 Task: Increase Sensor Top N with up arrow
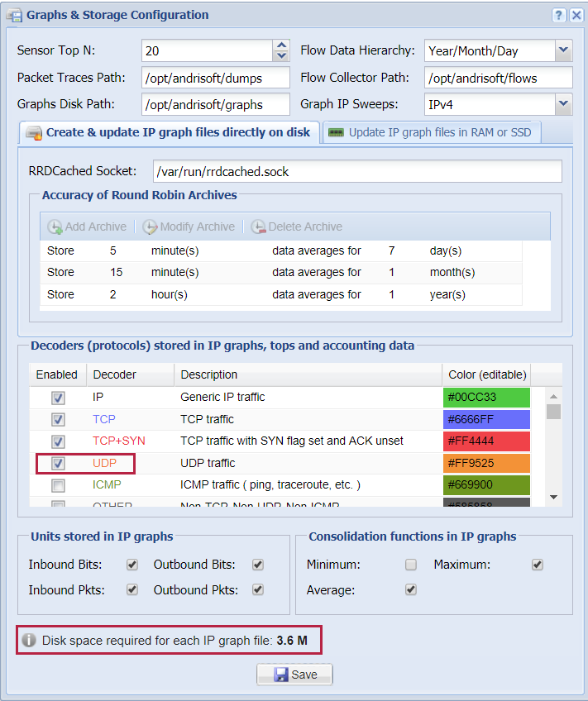(x=282, y=46)
